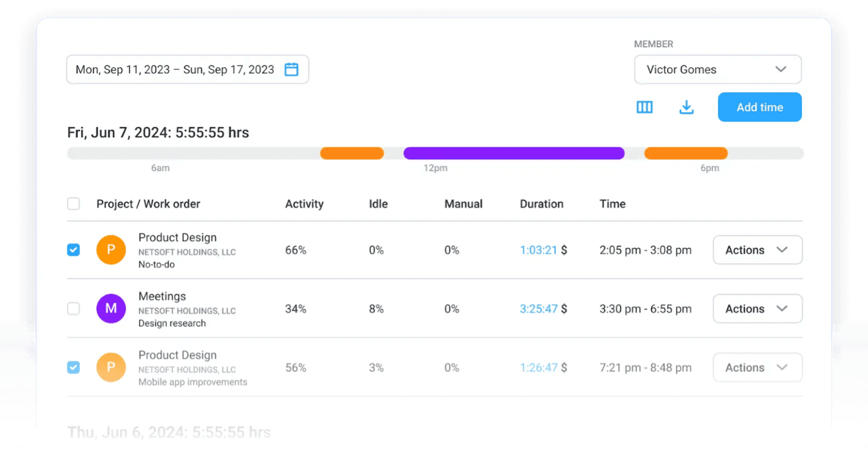Click the purple M avatar for Meetings
Screen dimensions: 868x452
tap(111, 309)
